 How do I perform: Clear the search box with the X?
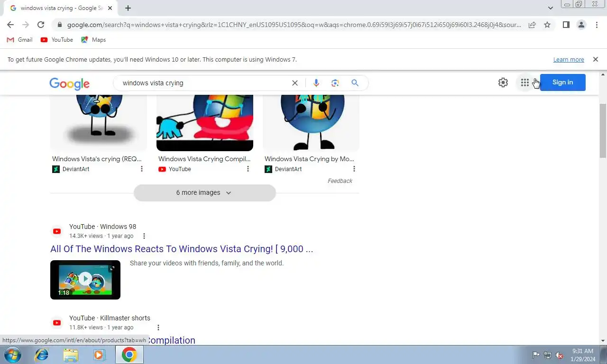point(294,83)
